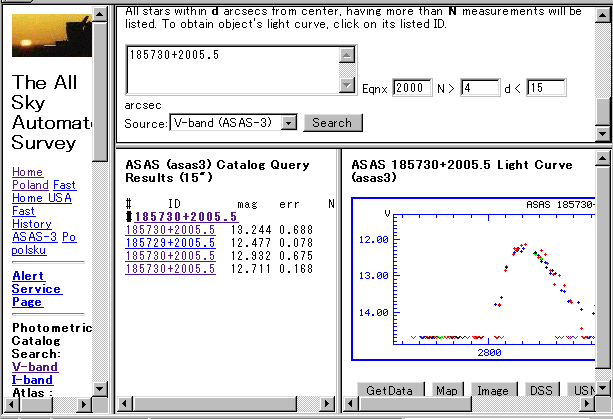Open the Alert Service Page link

point(37,289)
